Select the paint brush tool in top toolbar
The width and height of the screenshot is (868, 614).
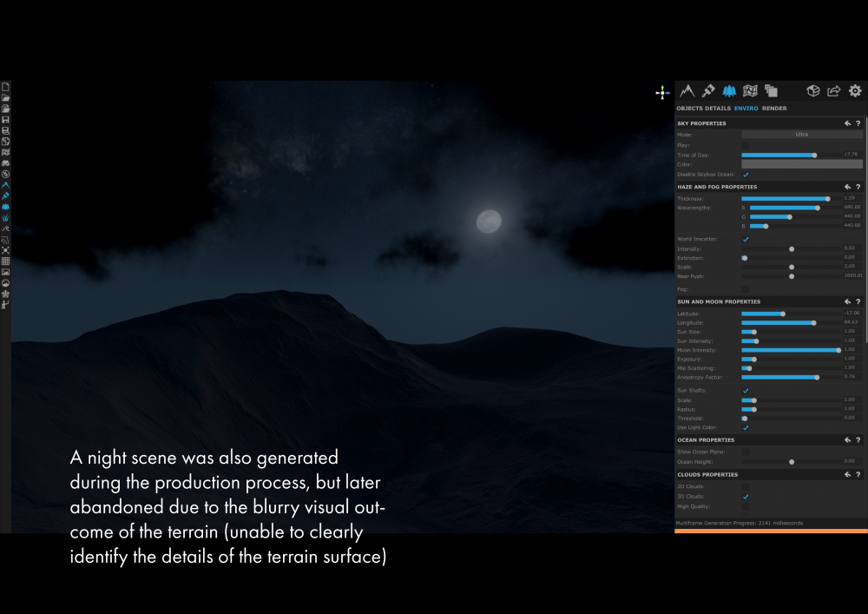(x=708, y=90)
